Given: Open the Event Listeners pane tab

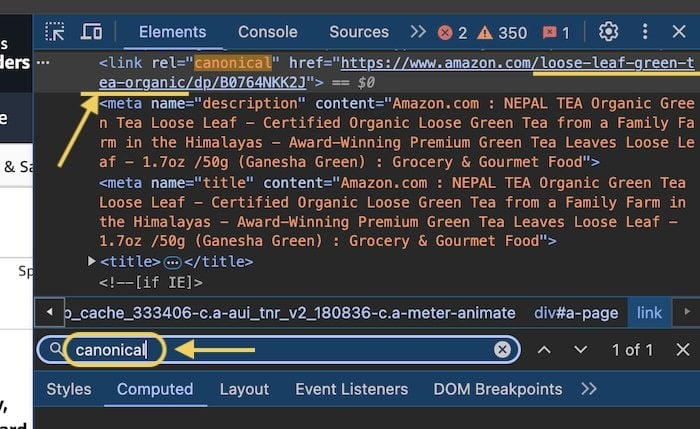Looking at the screenshot, I should [x=351, y=389].
